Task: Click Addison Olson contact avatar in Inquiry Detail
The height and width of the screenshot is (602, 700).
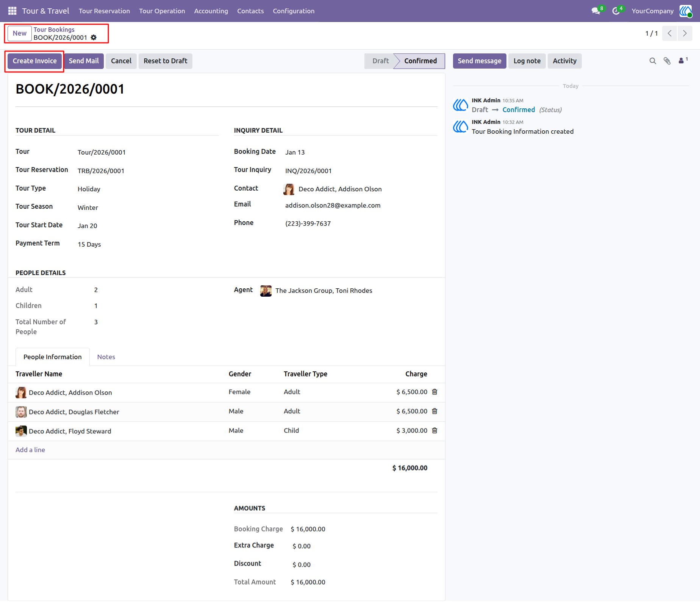Action: 289,189
